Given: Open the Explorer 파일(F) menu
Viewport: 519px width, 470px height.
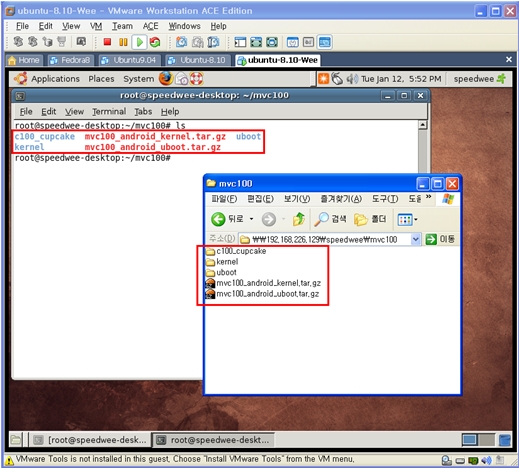Looking at the screenshot, I should click(x=224, y=199).
